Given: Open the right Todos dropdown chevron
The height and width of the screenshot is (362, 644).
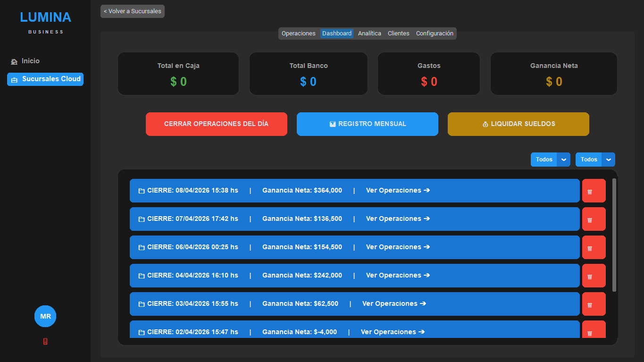Looking at the screenshot, I should pyautogui.click(x=608, y=160).
